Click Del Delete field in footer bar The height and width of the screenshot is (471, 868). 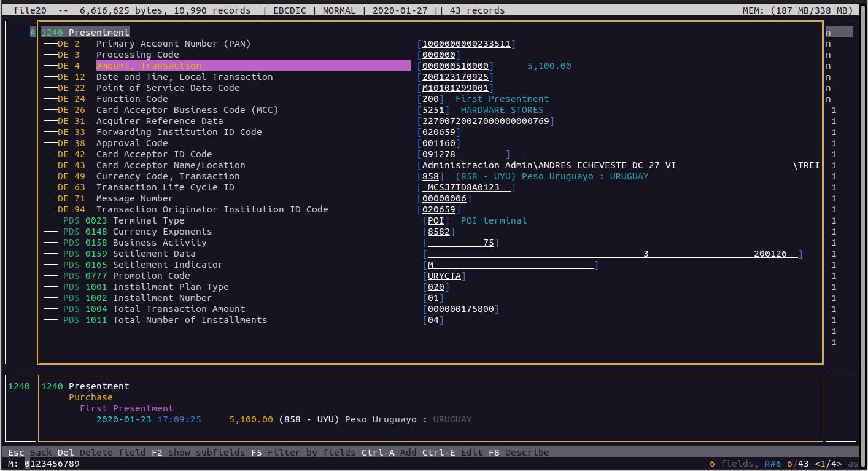click(102, 453)
